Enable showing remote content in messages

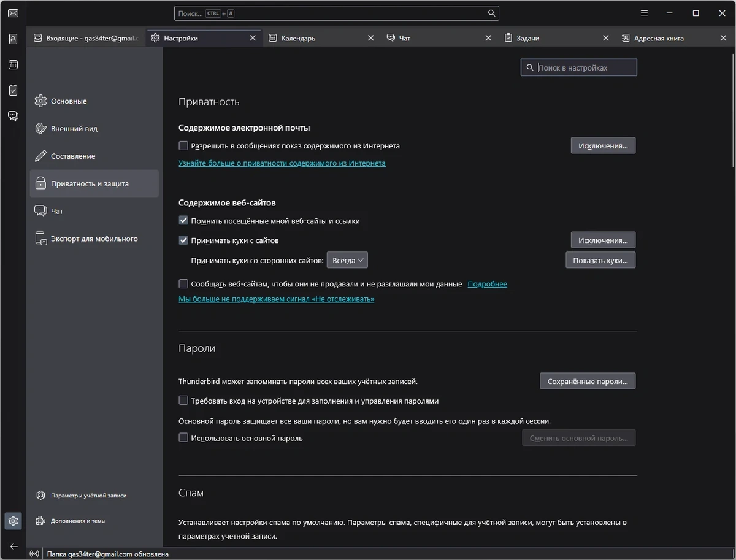coord(183,146)
